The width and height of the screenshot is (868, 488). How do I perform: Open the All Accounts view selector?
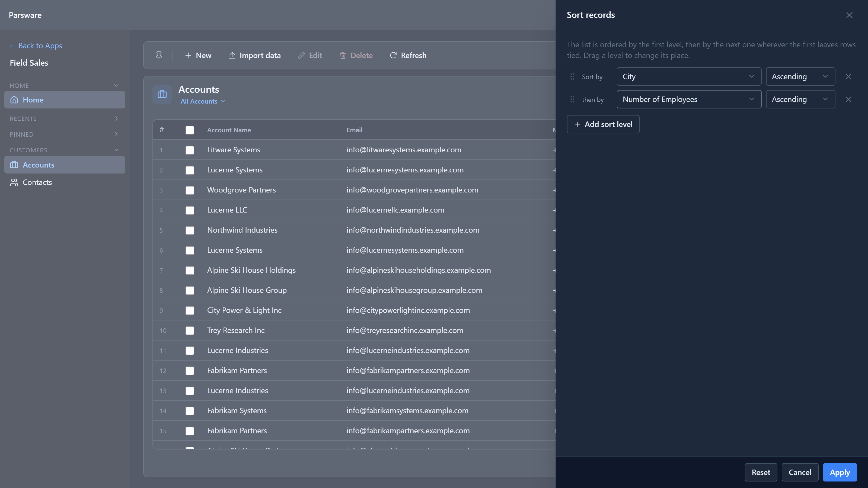(203, 101)
